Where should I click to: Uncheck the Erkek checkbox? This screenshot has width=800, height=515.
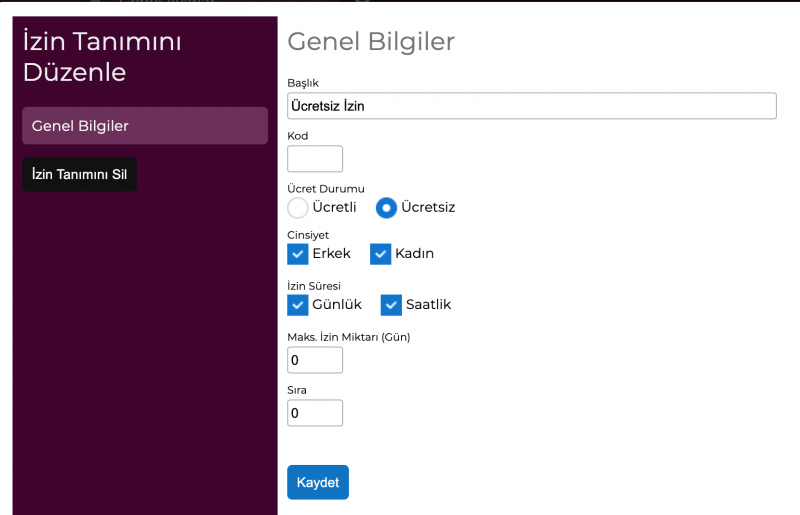pyautogui.click(x=297, y=254)
